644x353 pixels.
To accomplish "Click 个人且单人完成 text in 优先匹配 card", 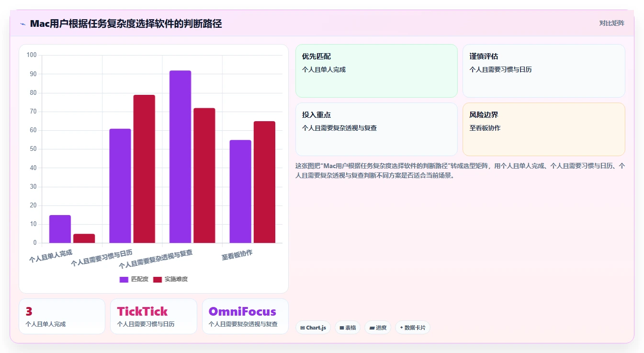I will click(x=324, y=69).
